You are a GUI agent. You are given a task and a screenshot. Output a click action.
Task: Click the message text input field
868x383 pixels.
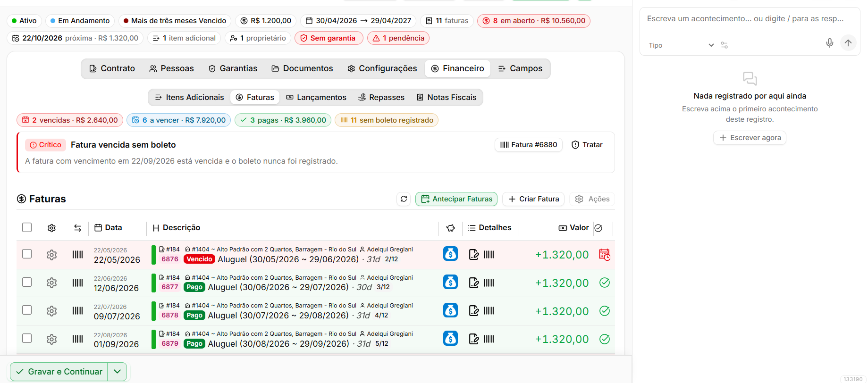coord(750,19)
